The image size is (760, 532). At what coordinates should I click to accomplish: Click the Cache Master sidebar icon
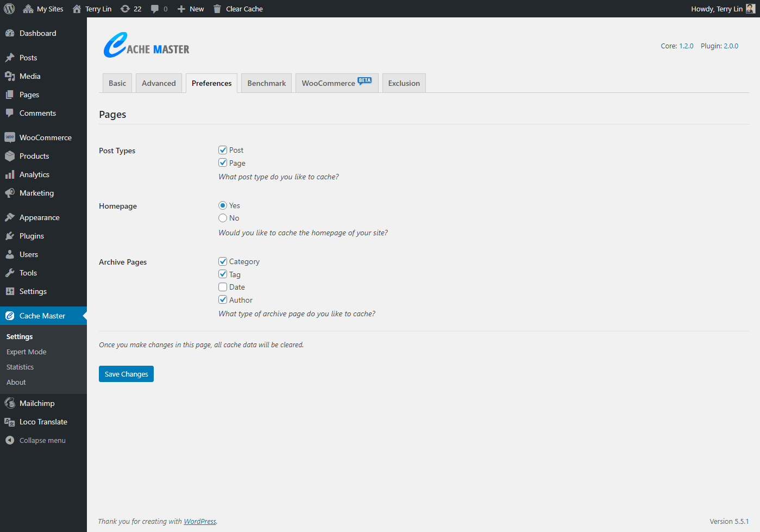[10, 316]
